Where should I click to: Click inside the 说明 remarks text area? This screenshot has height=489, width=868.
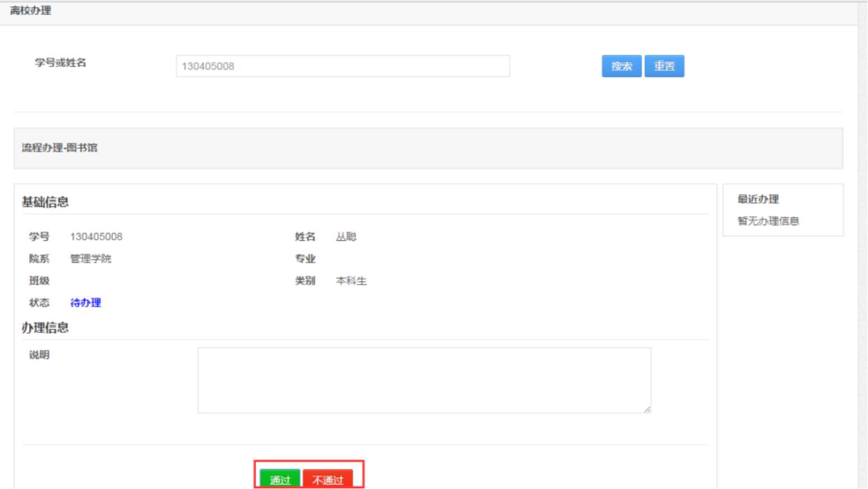pos(424,380)
